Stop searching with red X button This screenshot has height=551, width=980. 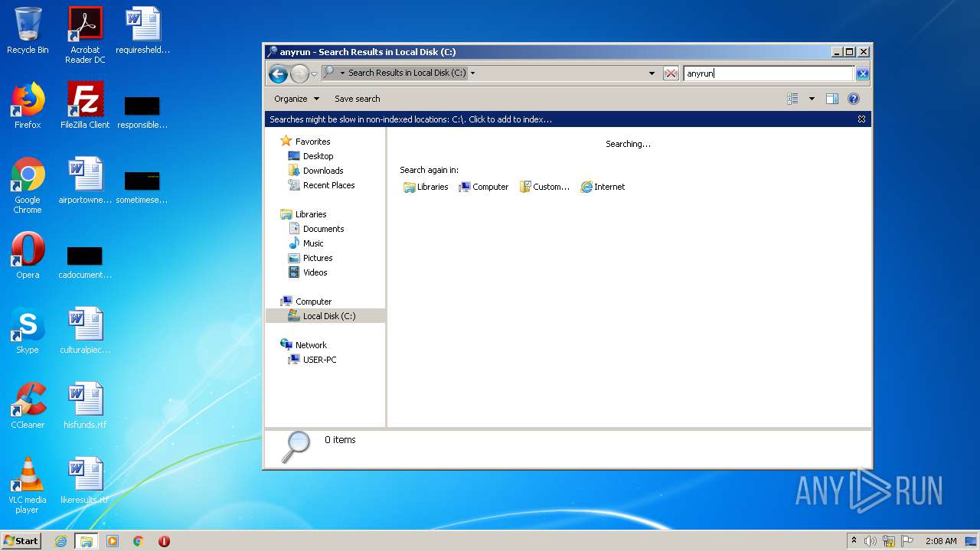pyautogui.click(x=671, y=73)
